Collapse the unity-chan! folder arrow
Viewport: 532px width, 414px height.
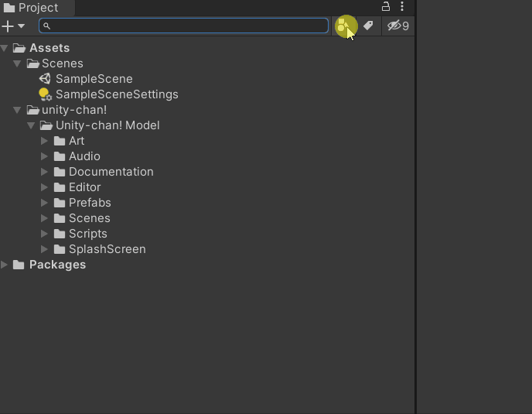(x=17, y=110)
